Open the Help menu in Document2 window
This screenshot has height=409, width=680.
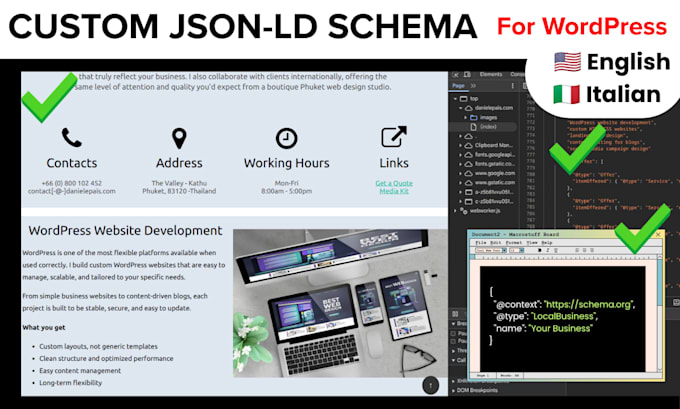[547, 242]
